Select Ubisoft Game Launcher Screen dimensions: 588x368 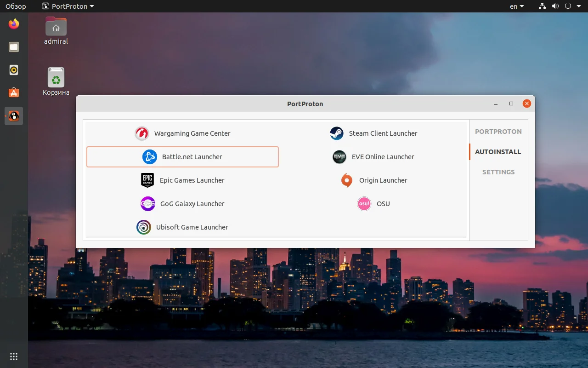click(182, 227)
